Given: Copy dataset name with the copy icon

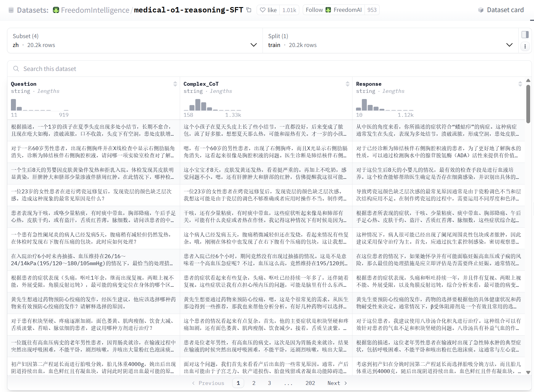Looking at the screenshot, I should (x=249, y=10).
